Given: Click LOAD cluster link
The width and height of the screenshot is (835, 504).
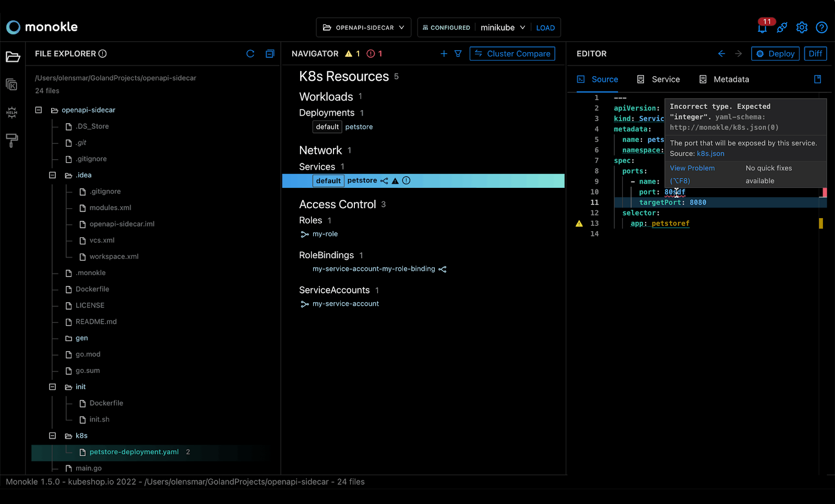Looking at the screenshot, I should point(545,28).
